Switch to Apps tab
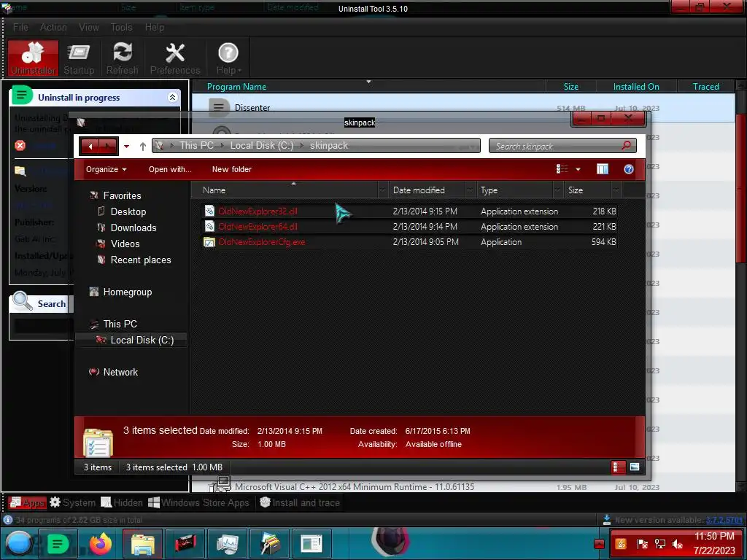Screen dimensions: 747x560 point(27,502)
